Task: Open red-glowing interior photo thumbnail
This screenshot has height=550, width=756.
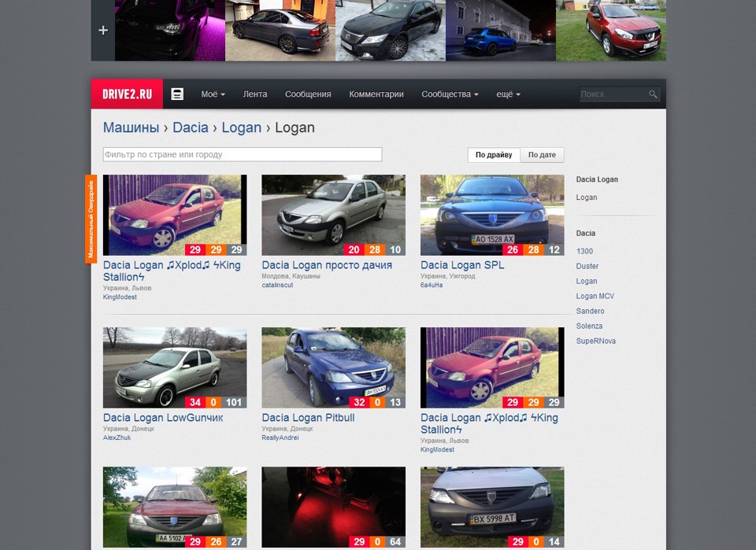Action: pos(334,508)
